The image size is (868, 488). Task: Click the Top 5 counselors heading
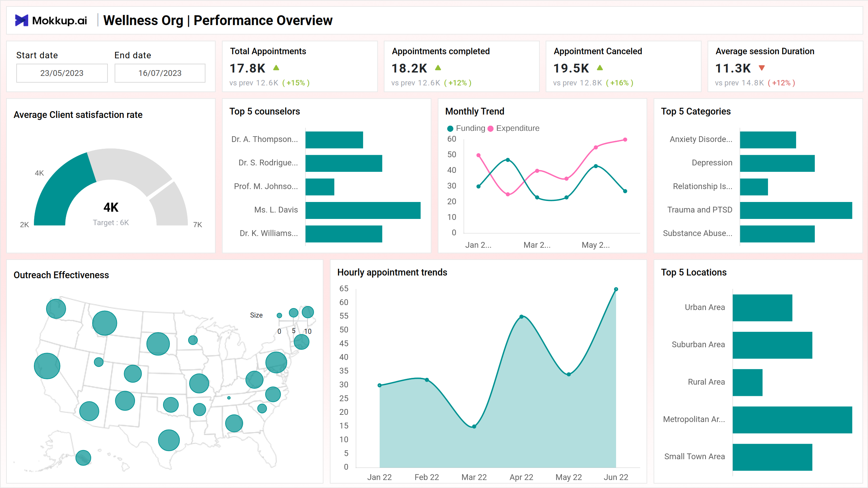[x=264, y=111]
